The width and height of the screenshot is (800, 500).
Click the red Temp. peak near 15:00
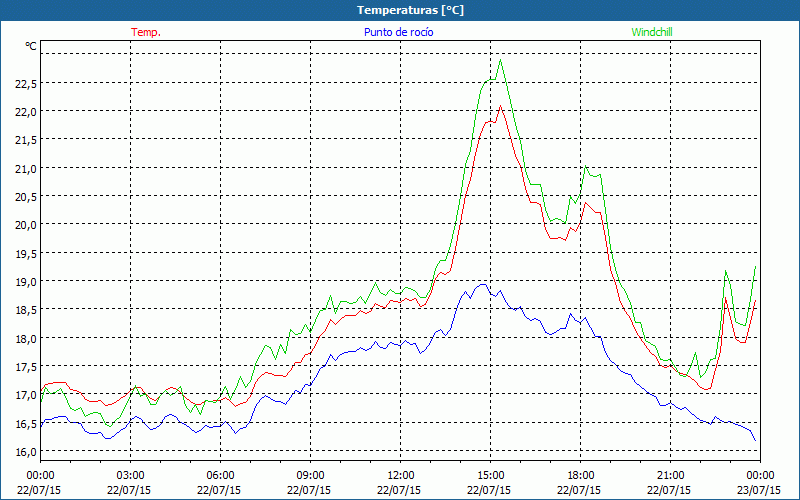[x=501, y=106]
